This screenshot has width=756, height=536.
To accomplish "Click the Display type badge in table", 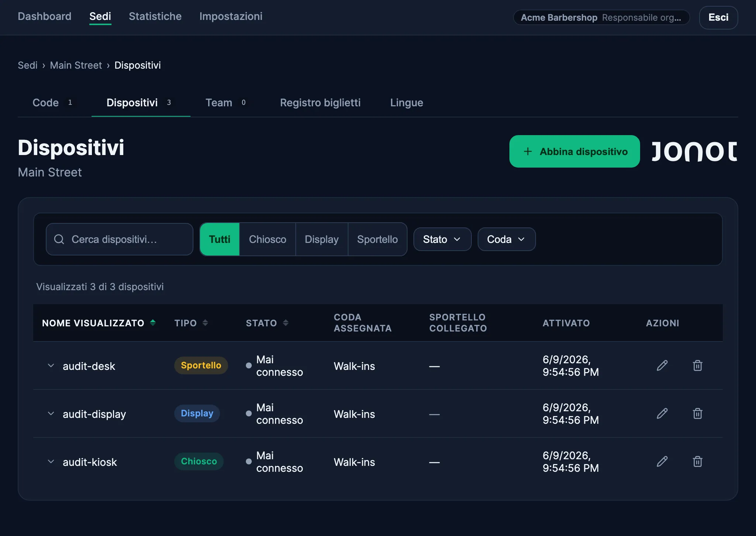I will [x=197, y=413].
